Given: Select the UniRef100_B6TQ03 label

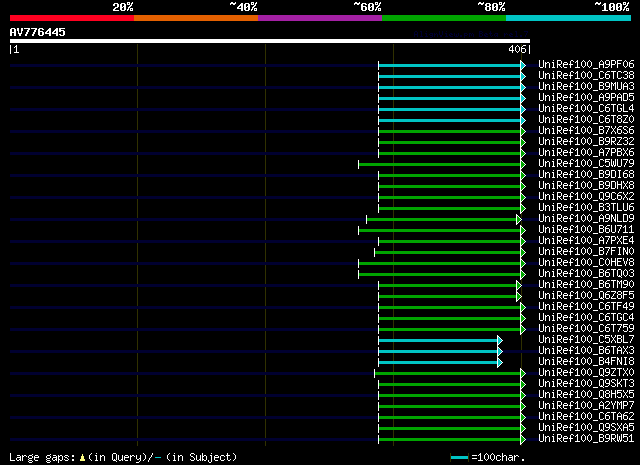Looking at the screenshot, I should point(586,274).
